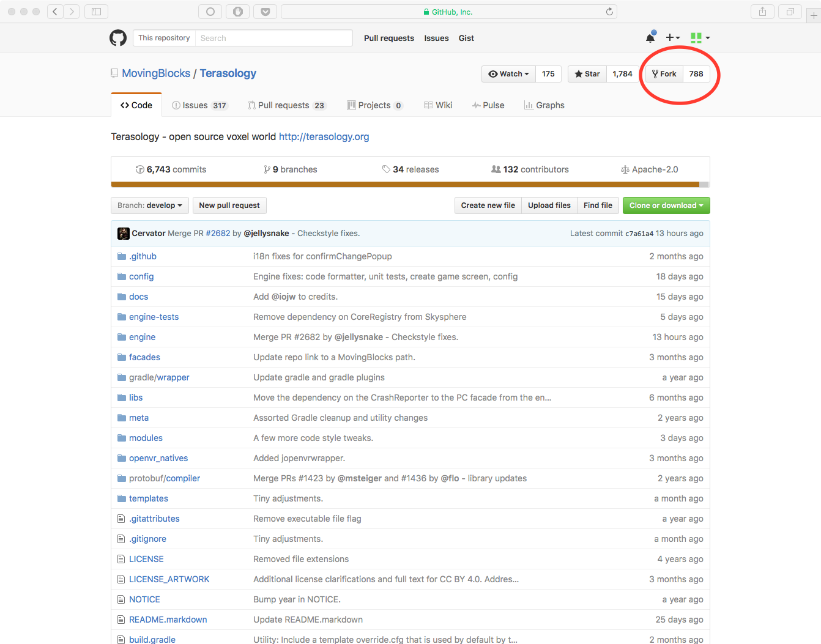This screenshot has height=644, width=821.
Task: Click the LICENSE file icon
Action: coord(121,559)
